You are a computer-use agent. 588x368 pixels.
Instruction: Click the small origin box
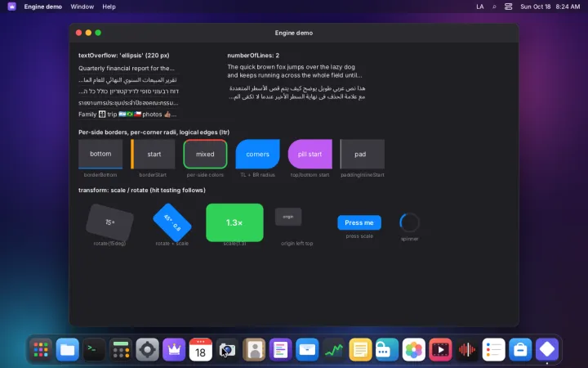(288, 217)
